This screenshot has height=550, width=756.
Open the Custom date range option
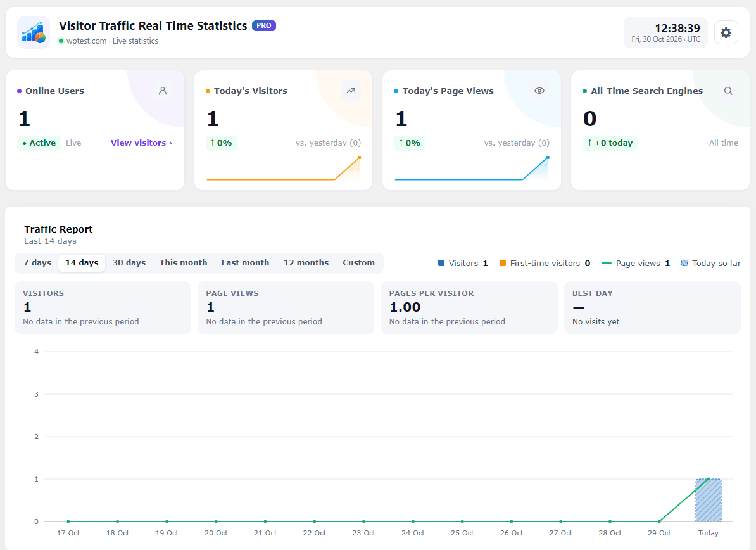point(358,262)
